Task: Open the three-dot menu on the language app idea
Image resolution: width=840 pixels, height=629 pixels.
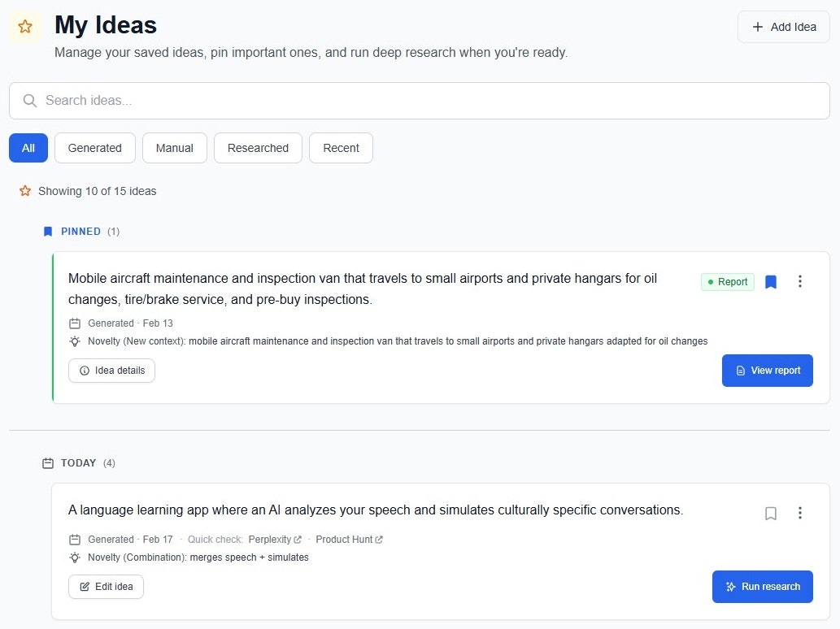Action: coord(800,513)
